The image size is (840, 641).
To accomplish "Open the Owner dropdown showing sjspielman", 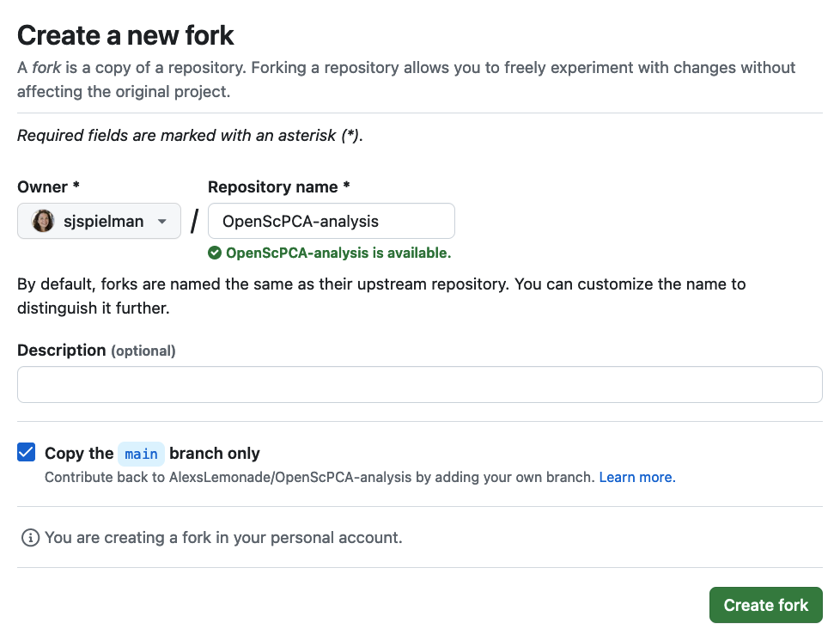I will coord(99,221).
